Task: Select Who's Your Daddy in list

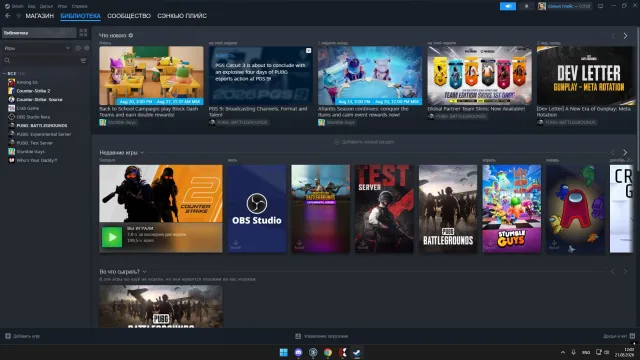Action: pyautogui.click(x=37, y=160)
